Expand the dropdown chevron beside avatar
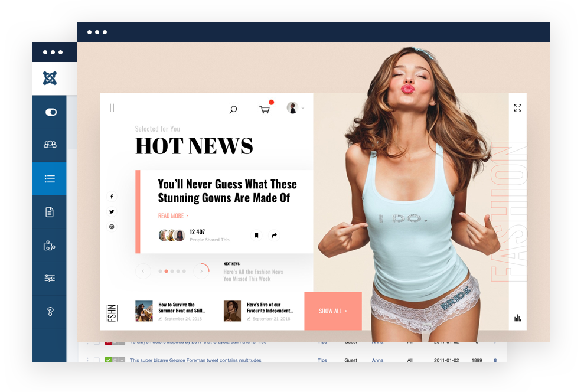This screenshot has width=584, height=392. (x=303, y=108)
